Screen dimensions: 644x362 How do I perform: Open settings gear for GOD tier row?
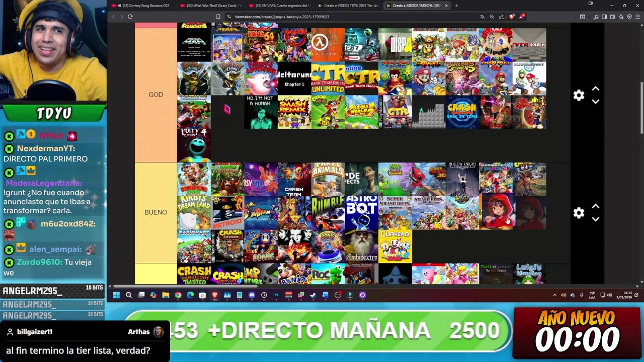pos(579,95)
